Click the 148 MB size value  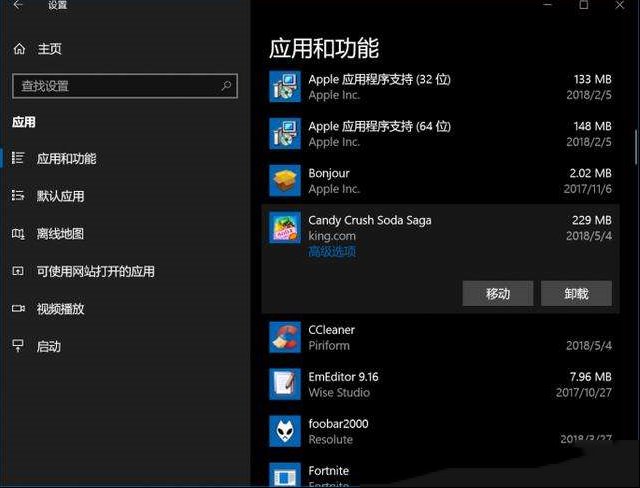(593, 126)
